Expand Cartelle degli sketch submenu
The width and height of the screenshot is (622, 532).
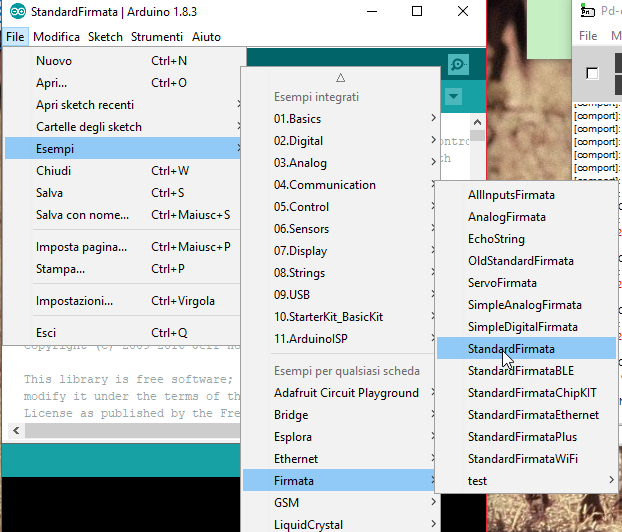[x=123, y=127]
